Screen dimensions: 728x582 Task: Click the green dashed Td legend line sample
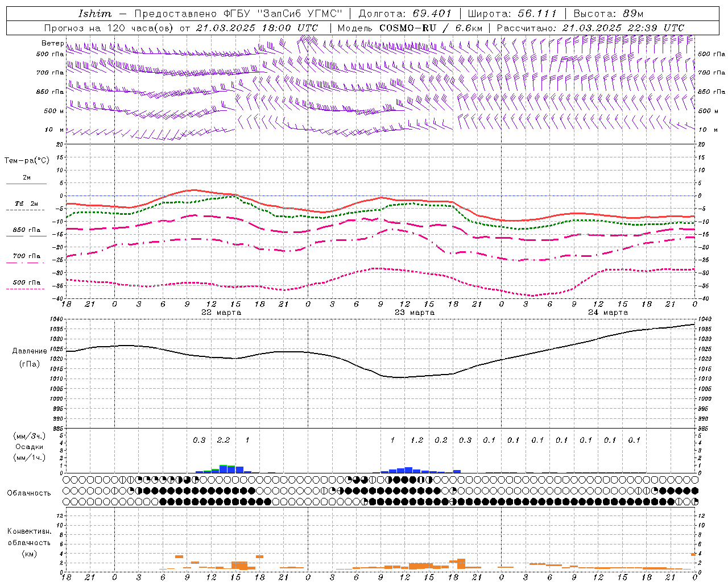(25, 210)
